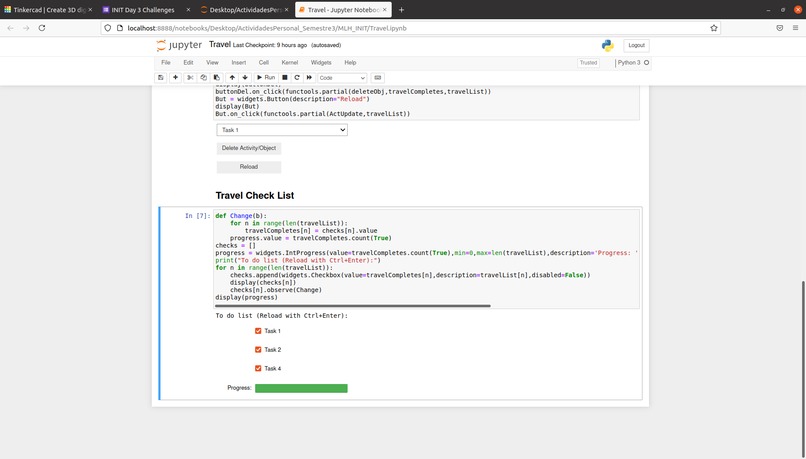Open the Task 1 selection dropdown
Image resolution: width=806 pixels, height=459 pixels.
coord(282,130)
